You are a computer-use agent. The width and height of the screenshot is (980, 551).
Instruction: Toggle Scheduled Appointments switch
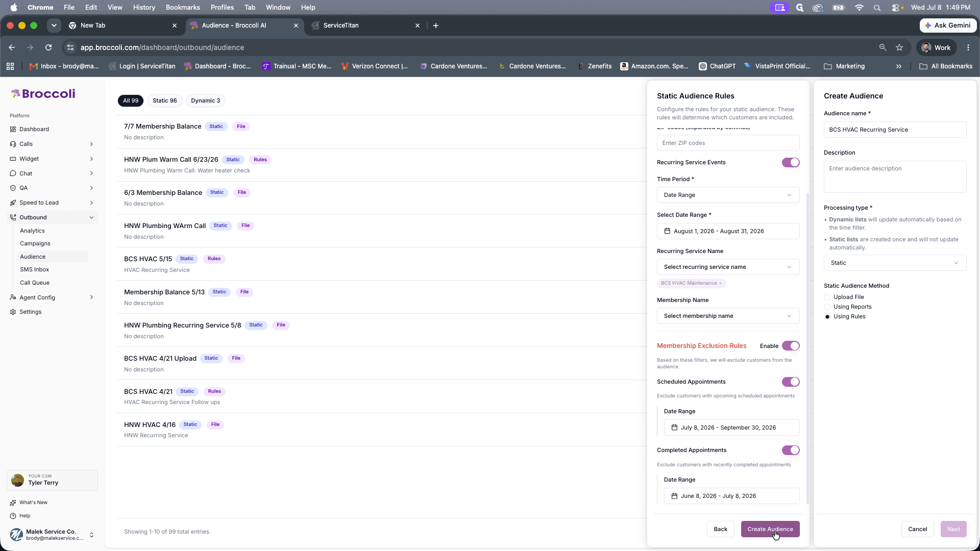click(x=791, y=382)
